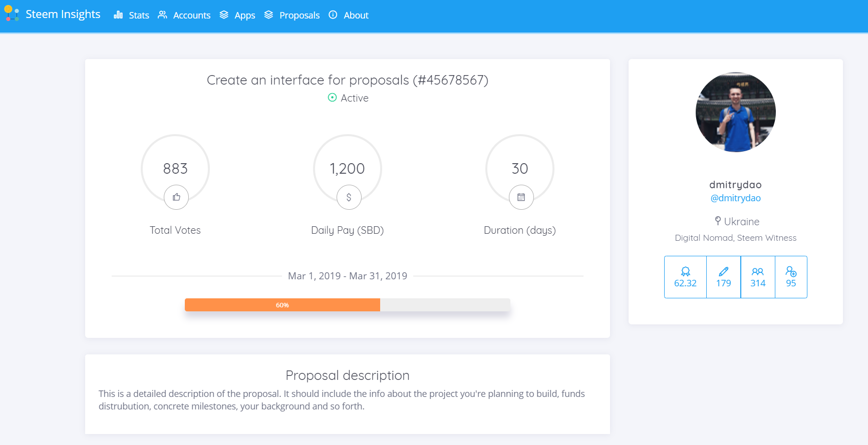Open the Stats menu item

click(x=139, y=16)
